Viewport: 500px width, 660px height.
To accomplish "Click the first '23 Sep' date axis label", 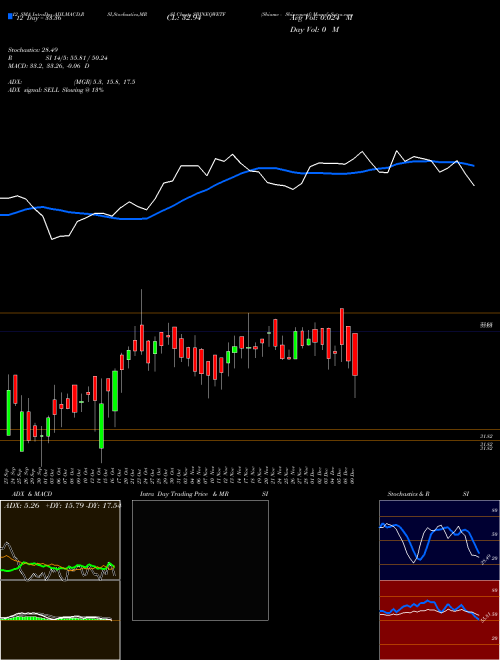I will pos(8,475).
